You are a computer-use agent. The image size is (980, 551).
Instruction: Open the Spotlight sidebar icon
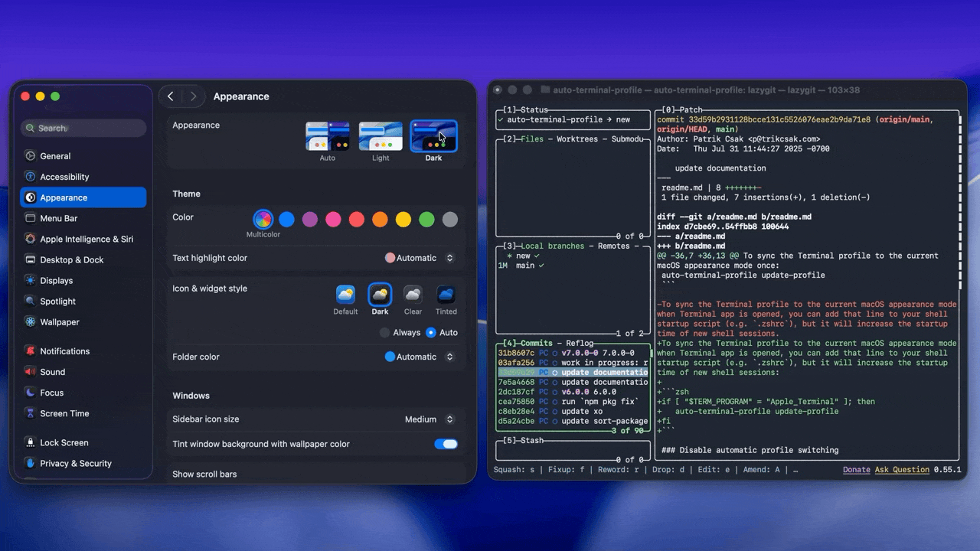click(30, 302)
